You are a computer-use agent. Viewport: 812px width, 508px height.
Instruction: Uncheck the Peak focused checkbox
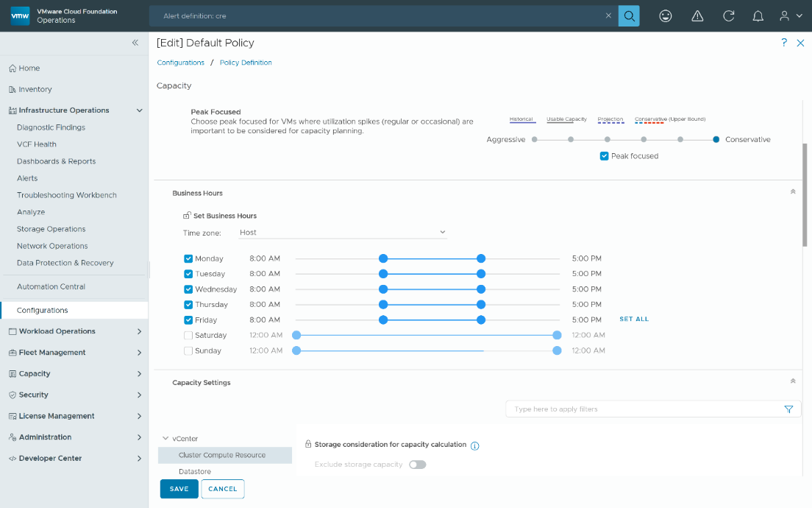click(605, 156)
